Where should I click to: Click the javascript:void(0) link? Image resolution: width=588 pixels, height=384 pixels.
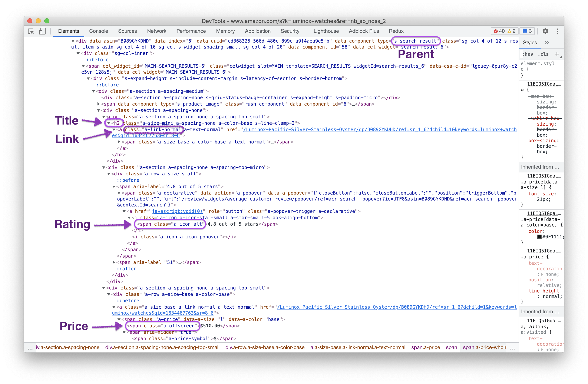(178, 211)
